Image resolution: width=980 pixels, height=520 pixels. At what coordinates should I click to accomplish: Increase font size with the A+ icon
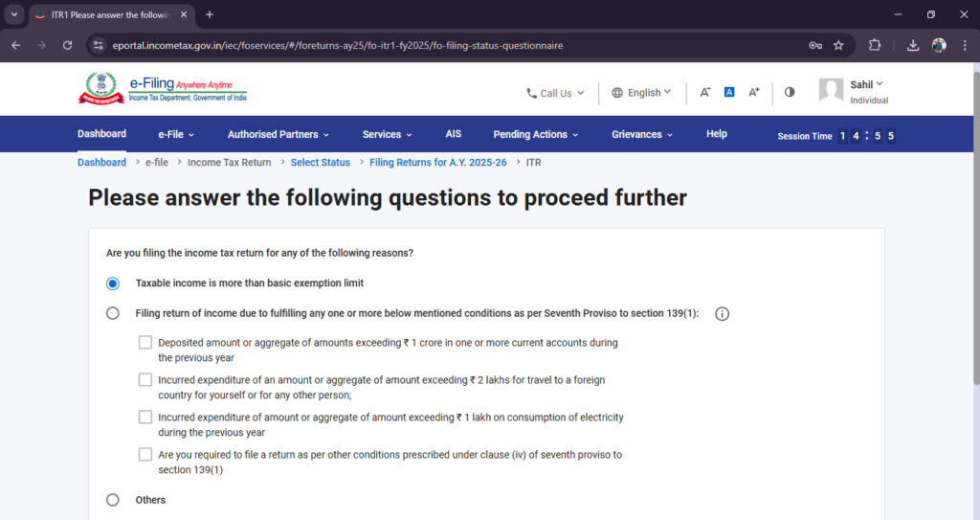754,92
